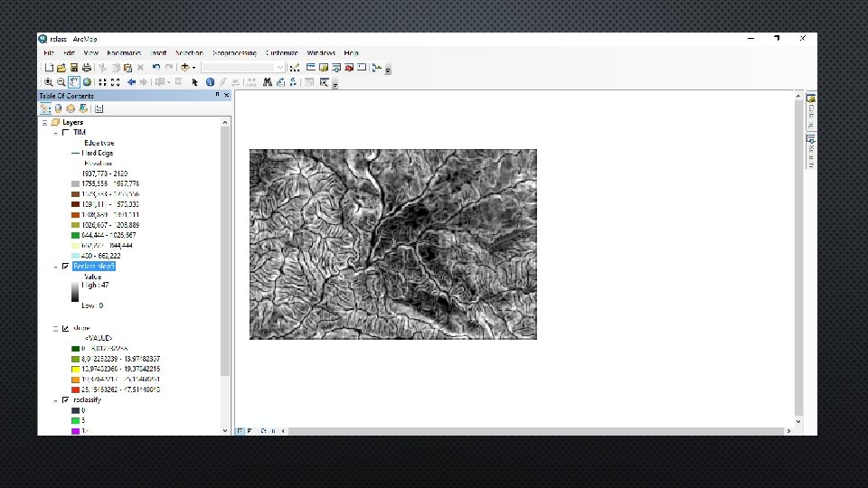Go back to previous extent arrow

point(131,82)
